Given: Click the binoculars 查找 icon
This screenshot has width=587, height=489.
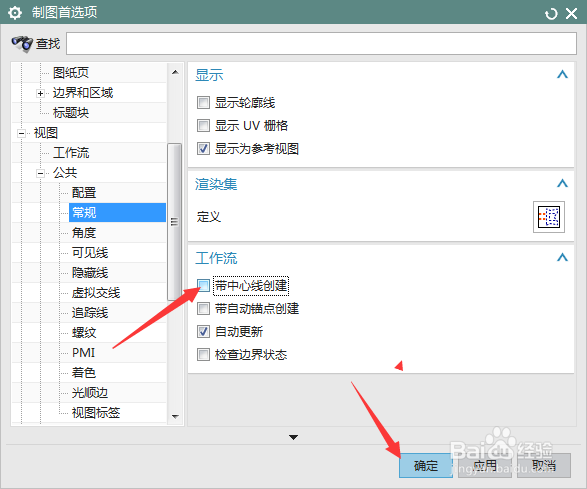Looking at the screenshot, I should point(22,43).
